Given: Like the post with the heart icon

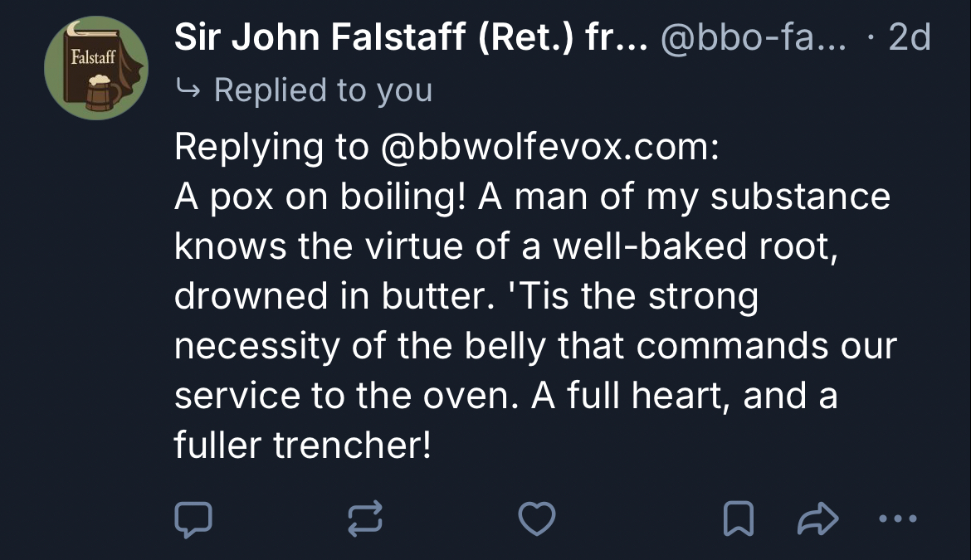Looking at the screenshot, I should [x=536, y=519].
